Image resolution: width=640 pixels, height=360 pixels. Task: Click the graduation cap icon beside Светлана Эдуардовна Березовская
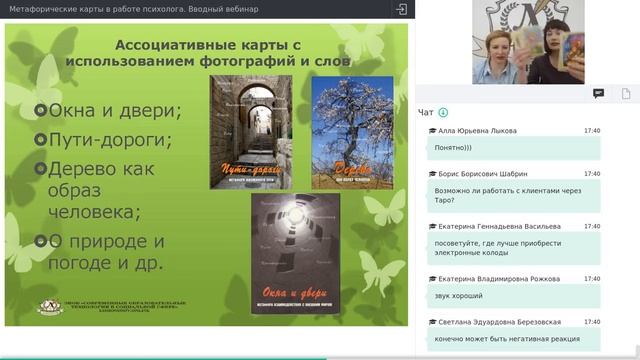pos(432,322)
